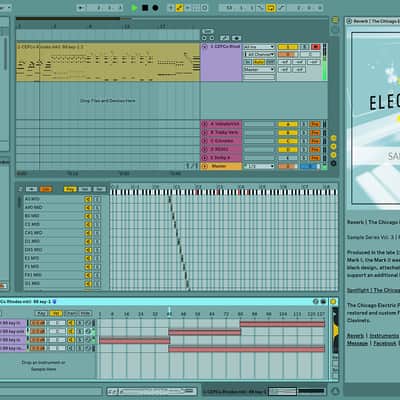Toggle the yellow Loop switch in transport
The height and width of the screenshot is (400, 400).
point(270,8)
